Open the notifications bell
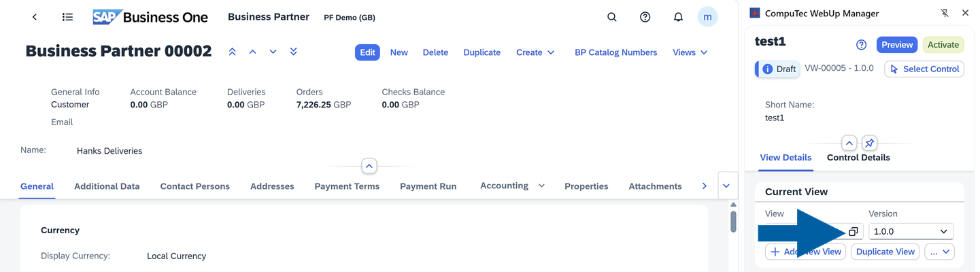This screenshot has width=980, height=272. pyautogui.click(x=678, y=17)
